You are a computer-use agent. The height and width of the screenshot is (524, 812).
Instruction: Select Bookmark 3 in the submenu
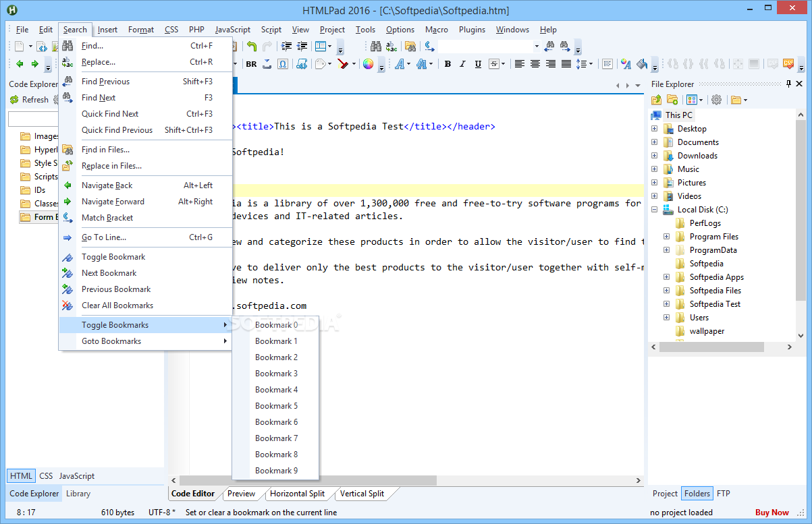pyautogui.click(x=275, y=374)
